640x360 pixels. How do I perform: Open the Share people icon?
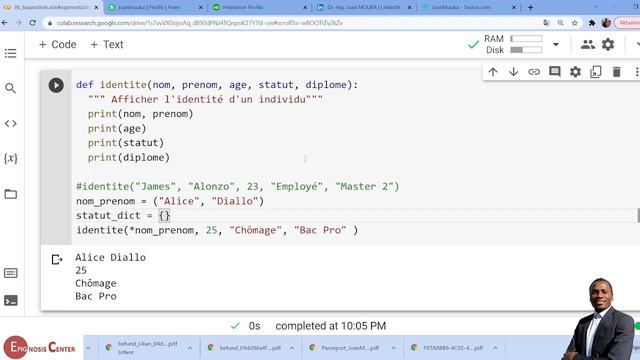588,44
